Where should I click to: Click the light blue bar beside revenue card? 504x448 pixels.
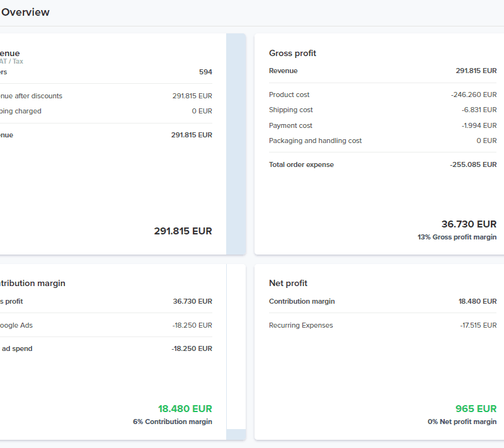tap(236, 144)
